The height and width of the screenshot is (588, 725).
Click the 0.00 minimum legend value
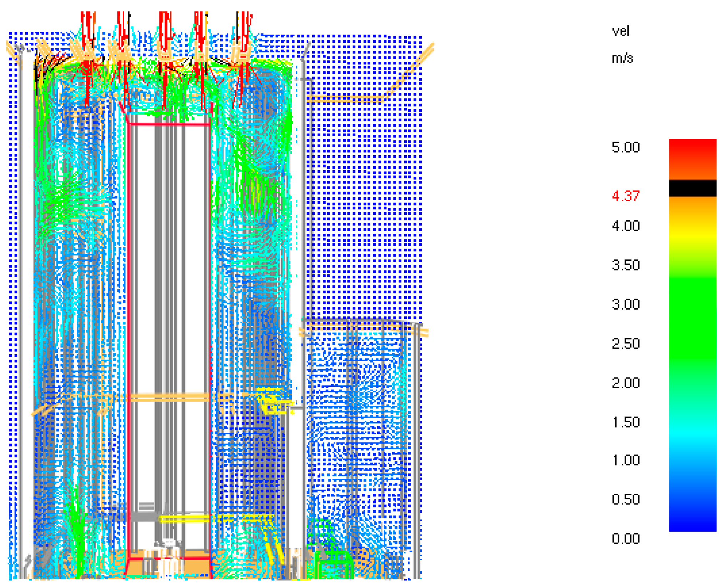point(625,538)
